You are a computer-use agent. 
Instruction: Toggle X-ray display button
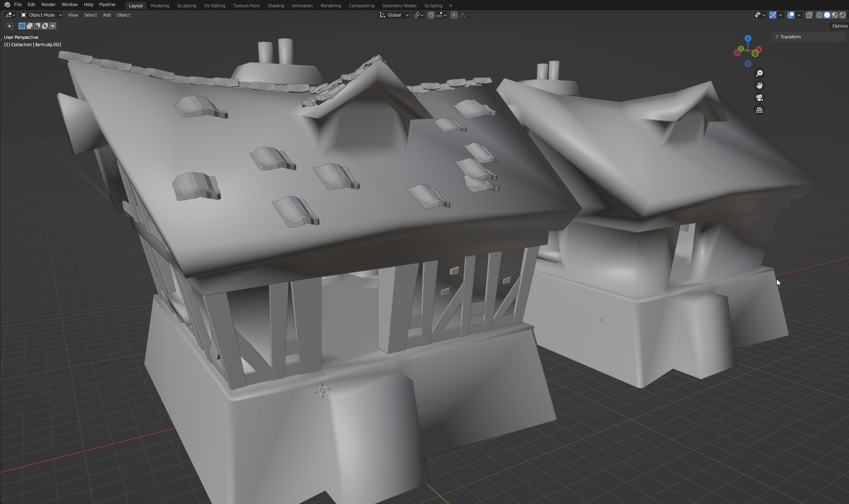coord(809,15)
